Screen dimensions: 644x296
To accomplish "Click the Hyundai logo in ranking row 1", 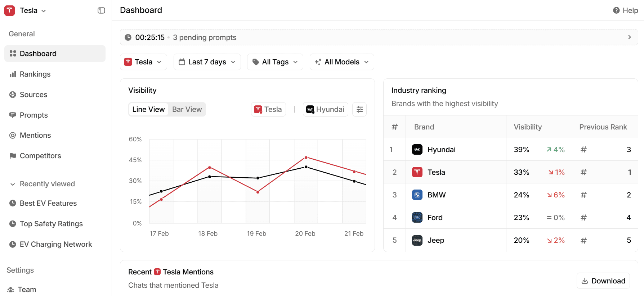I will [x=417, y=149].
